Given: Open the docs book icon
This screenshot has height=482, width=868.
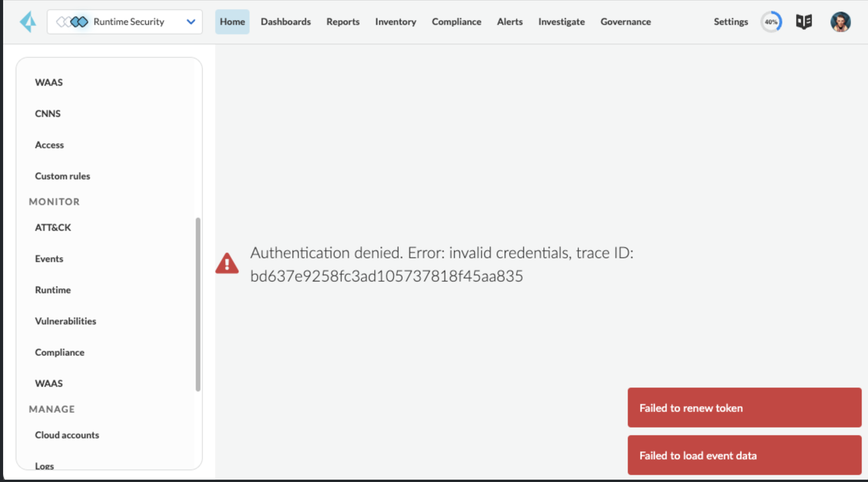Looking at the screenshot, I should pyautogui.click(x=804, y=22).
